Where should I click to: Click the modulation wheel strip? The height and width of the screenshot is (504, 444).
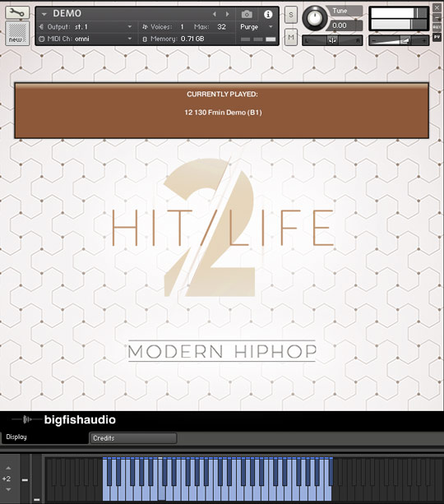coord(37,479)
